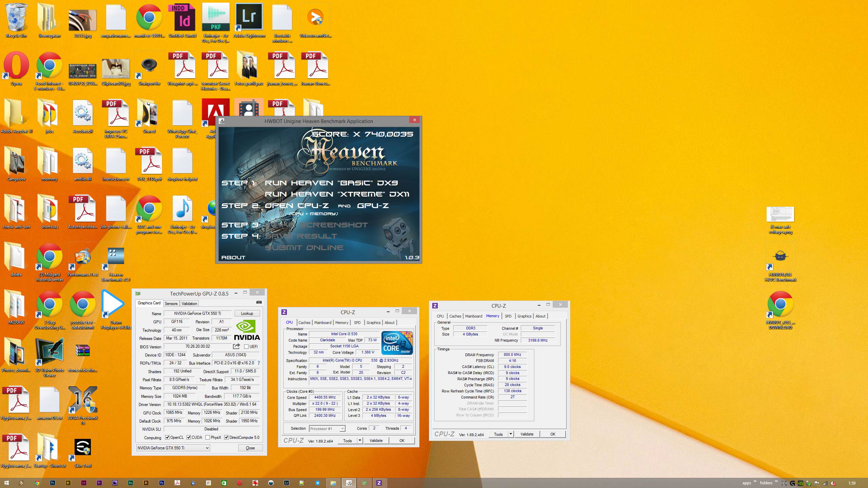Open Mainboard tab in CPU-Z CPU window
Screen dimensions: 868x488
click(x=323, y=323)
